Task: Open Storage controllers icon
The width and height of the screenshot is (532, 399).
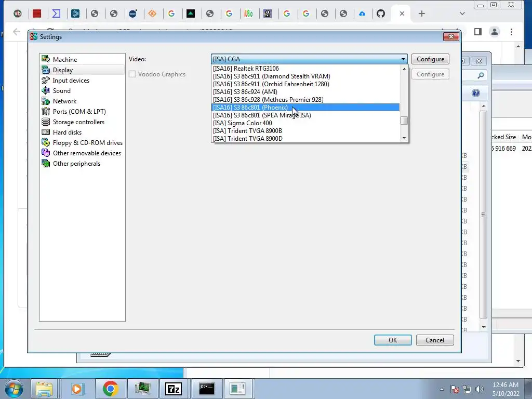Action: (x=46, y=122)
